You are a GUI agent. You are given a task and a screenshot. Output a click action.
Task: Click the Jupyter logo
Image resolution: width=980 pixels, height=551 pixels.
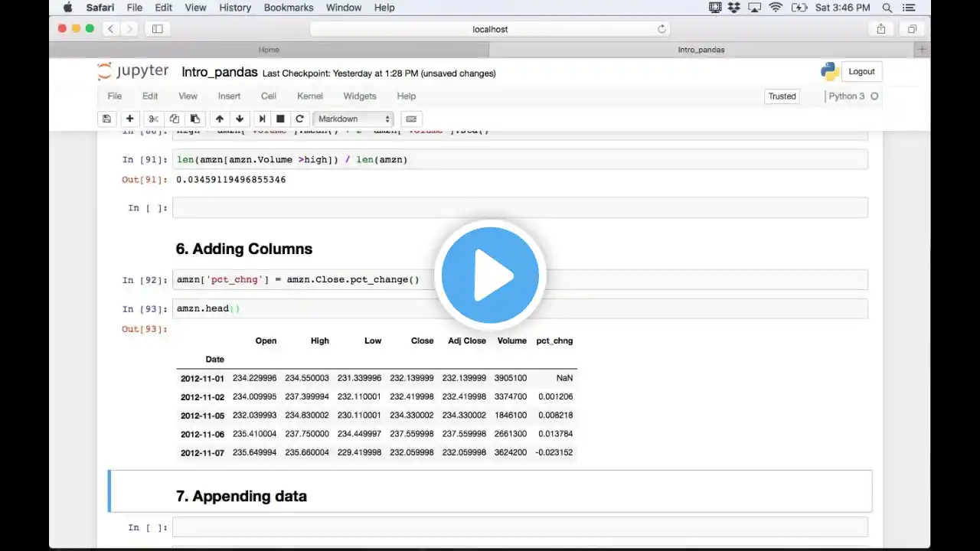pos(133,71)
